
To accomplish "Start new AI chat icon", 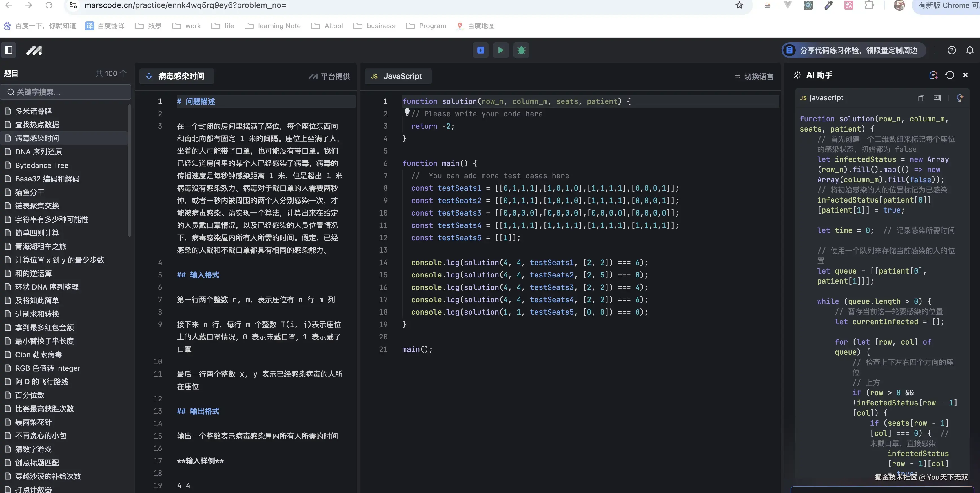I will pos(933,75).
